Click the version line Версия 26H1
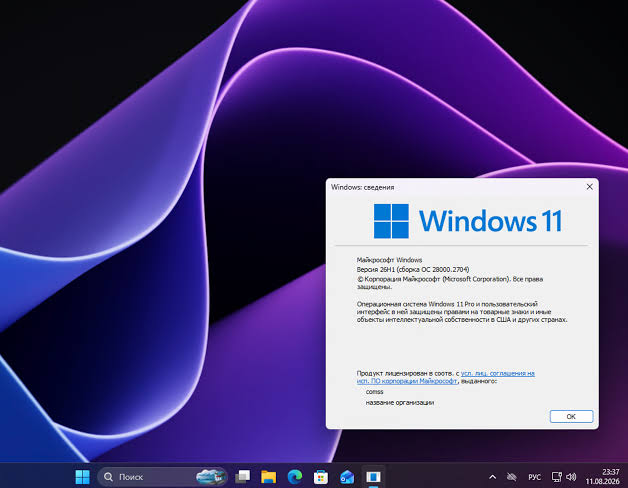628x488 pixels. click(413, 269)
